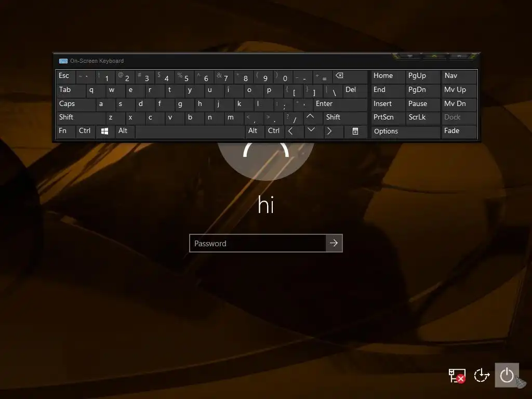Click the Home key
532x399 pixels.
click(x=388, y=77)
